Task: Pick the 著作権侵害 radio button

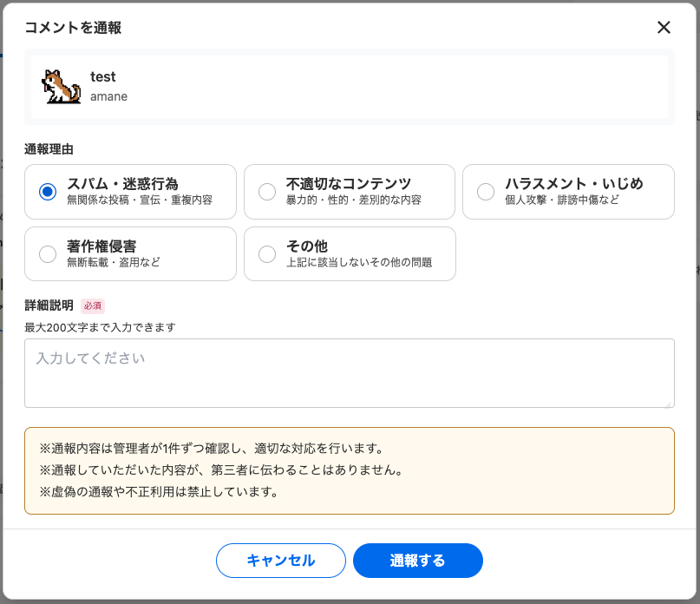Action: (x=48, y=253)
